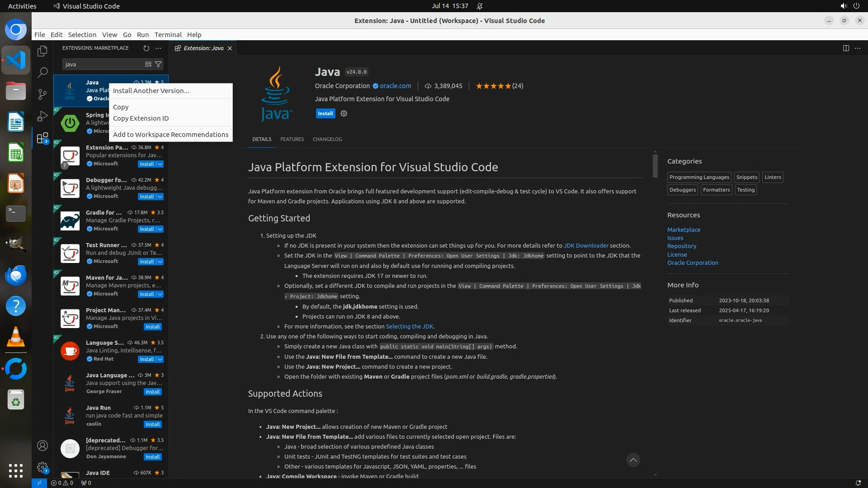
Task: Open the Explorer view in activity bar
Action: [42, 51]
